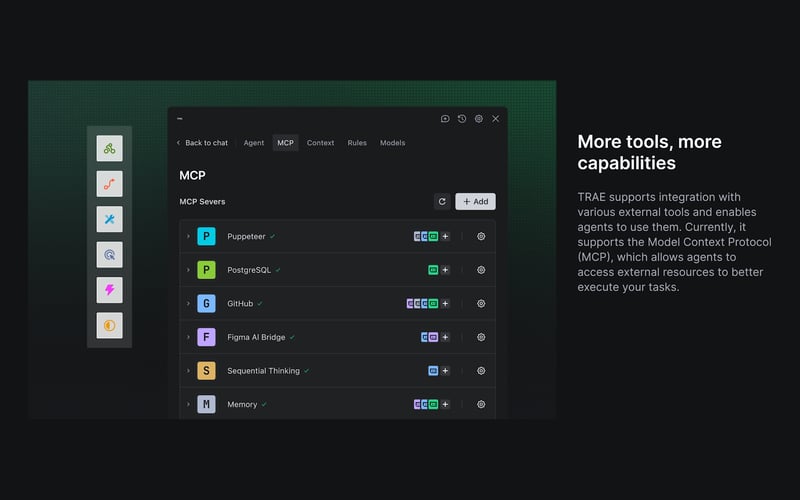The width and height of the screenshot is (800, 500).
Task: Click the "PostgreSQL" server name
Action: (249, 270)
